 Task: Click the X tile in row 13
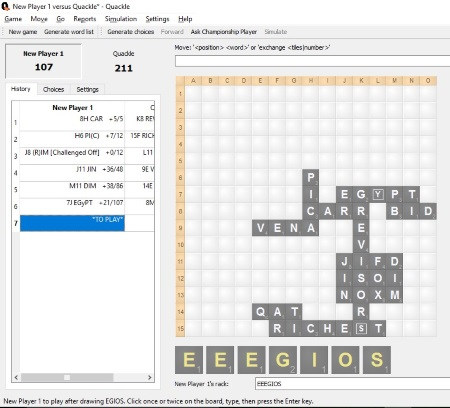378,295
